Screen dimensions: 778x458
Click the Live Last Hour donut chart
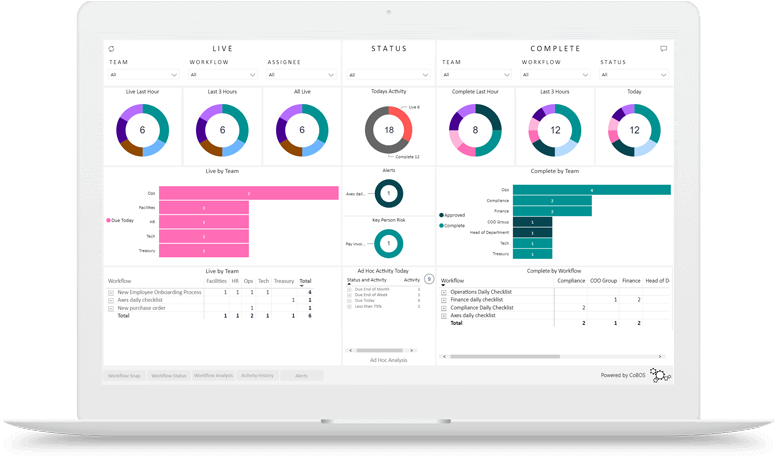click(x=142, y=130)
